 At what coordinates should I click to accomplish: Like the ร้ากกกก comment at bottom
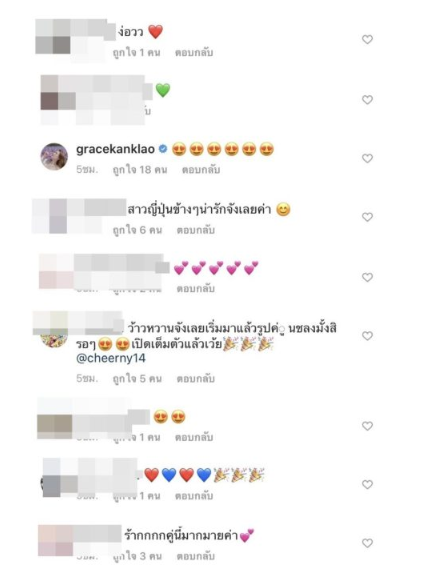pyautogui.click(x=367, y=543)
